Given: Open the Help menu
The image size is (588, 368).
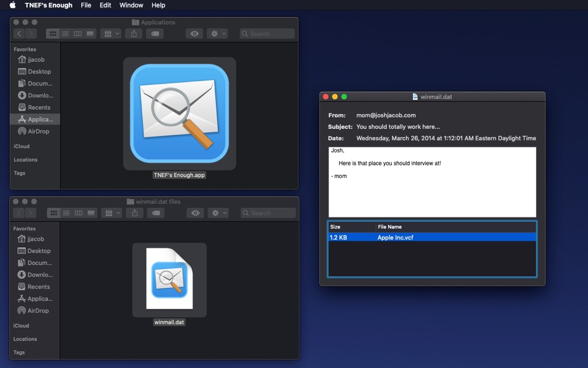Looking at the screenshot, I should 158,5.
